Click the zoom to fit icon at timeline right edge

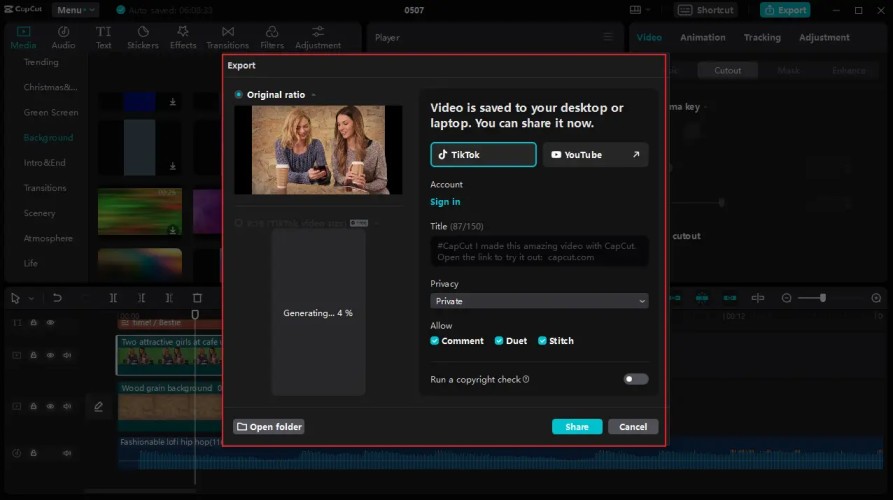point(876,298)
